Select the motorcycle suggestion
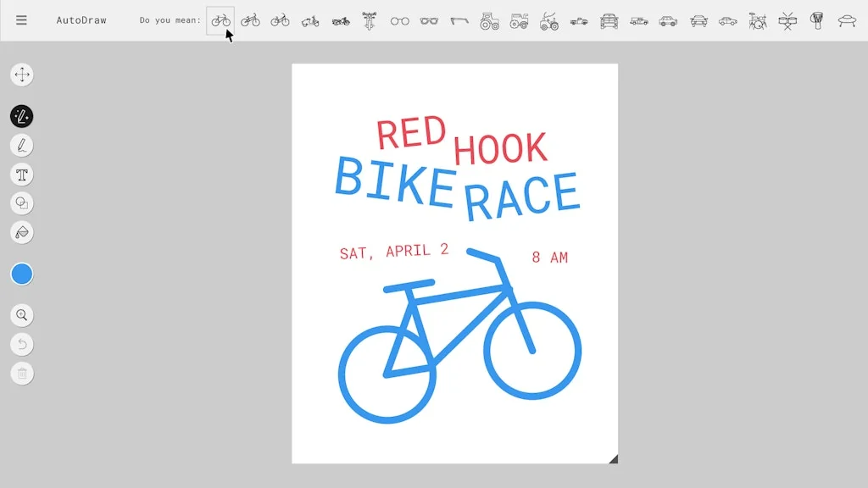The height and width of the screenshot is (488, 868). click(339, 20)
